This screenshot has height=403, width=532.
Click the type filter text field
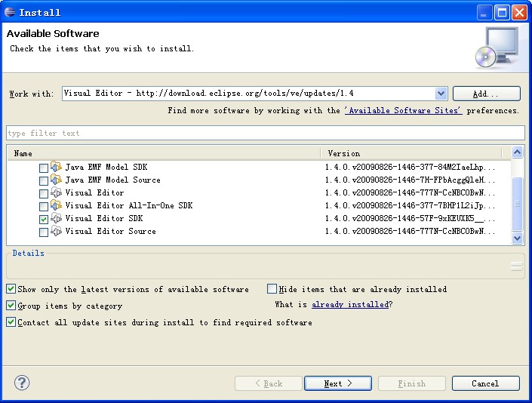(x=266, y=133)
